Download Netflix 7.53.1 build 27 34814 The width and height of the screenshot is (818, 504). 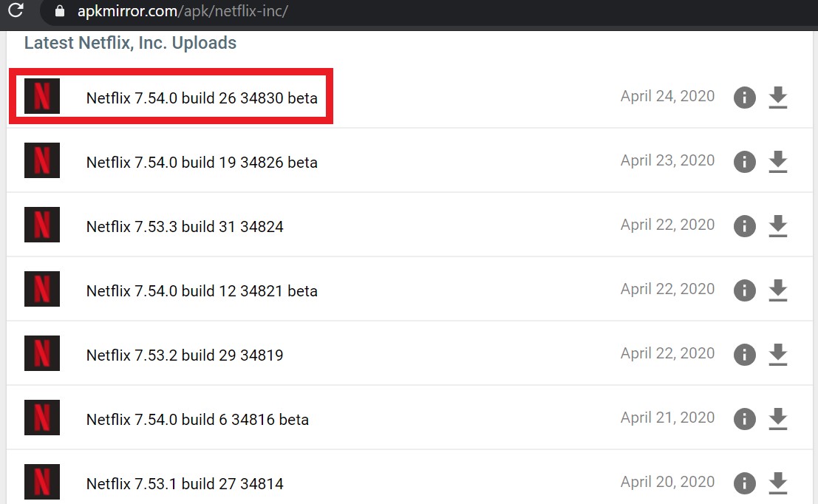[x=778, y=483]
